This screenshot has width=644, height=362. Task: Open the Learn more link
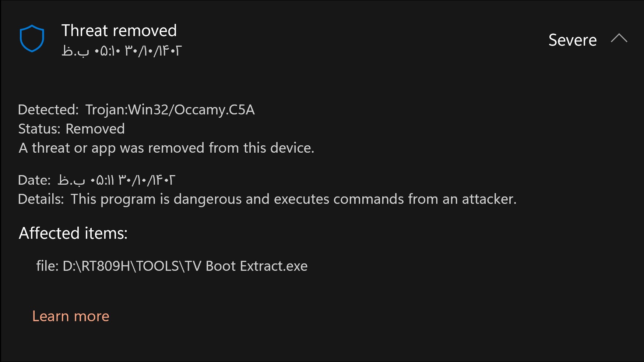71,316
